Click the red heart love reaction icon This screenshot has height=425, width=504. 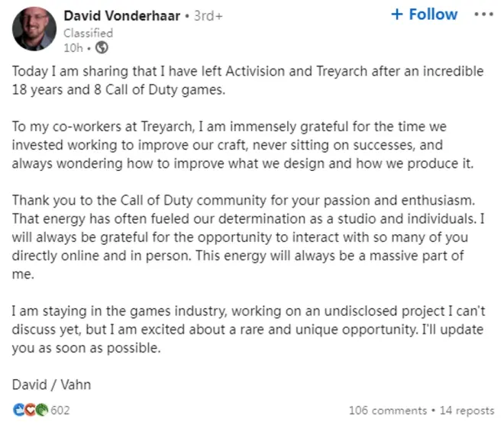tap(31, 410)
